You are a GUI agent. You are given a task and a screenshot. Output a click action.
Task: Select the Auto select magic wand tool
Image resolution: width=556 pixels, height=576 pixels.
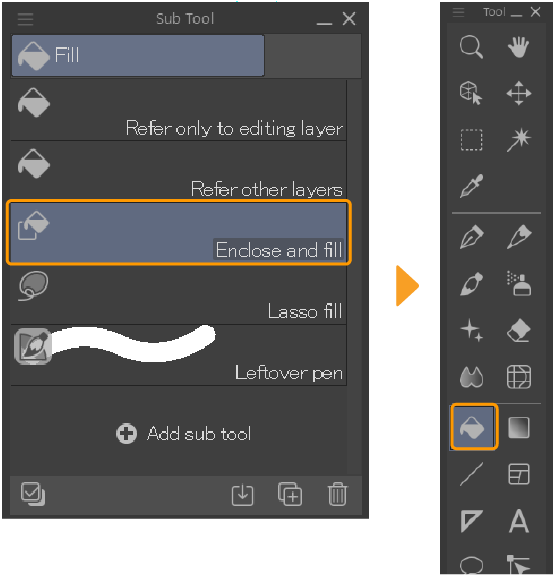click(x=518, y=140)
